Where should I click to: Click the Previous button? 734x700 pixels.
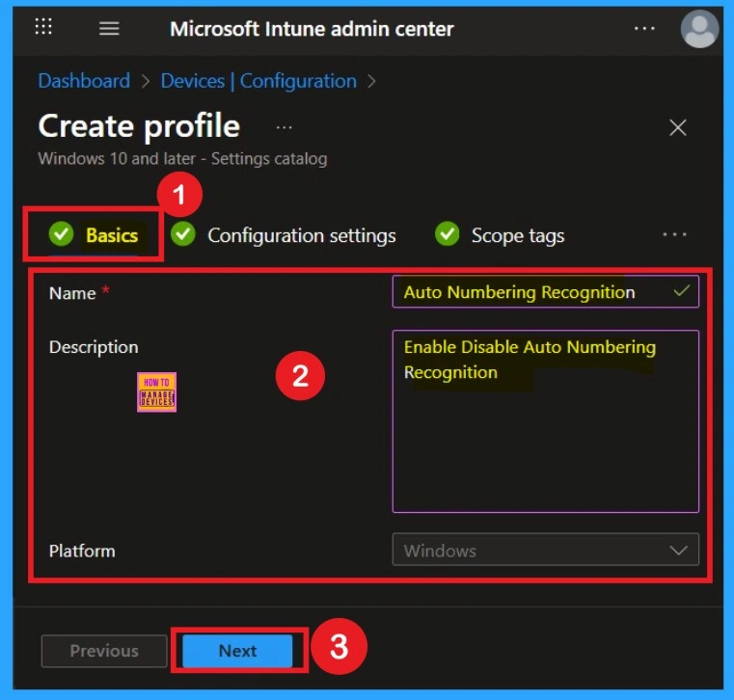coord(104,651)
